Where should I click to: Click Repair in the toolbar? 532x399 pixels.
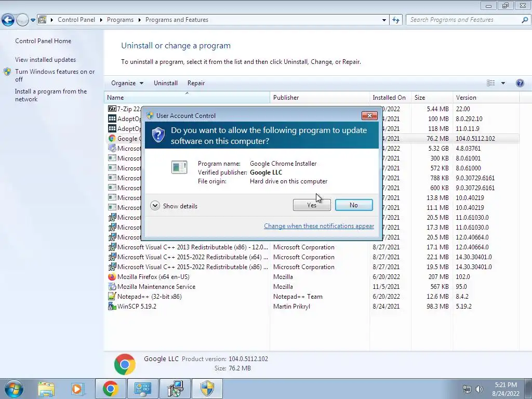click(196, 83)
